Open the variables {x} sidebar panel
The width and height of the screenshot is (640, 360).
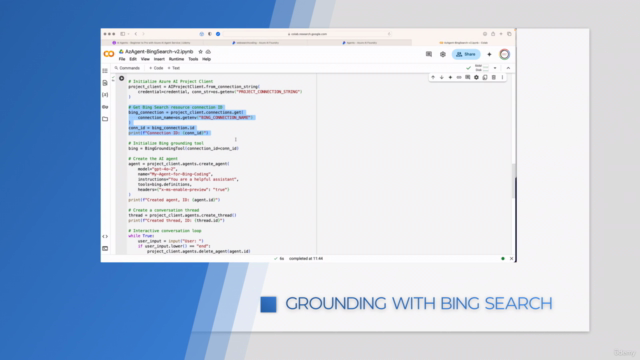(105, 95)
